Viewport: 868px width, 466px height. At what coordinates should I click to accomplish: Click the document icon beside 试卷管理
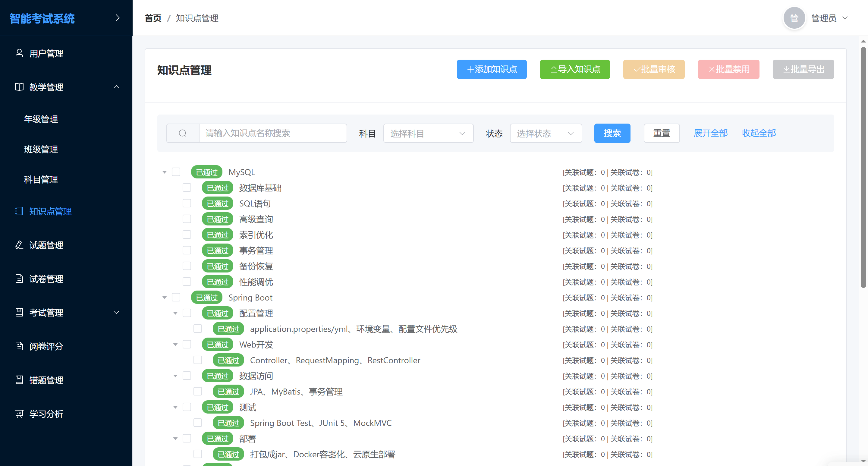pyautogui.click(x=19, y=279)
